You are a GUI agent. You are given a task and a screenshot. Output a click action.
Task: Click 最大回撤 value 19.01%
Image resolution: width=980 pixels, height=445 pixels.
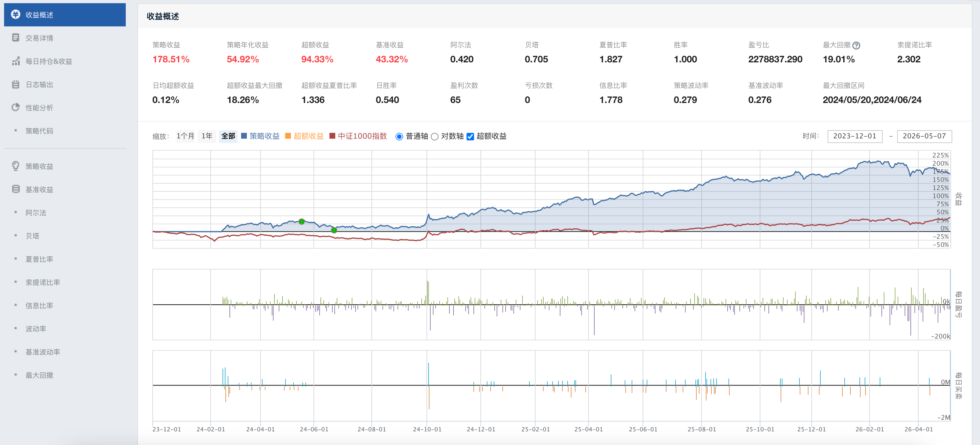[x=839, y=59]
